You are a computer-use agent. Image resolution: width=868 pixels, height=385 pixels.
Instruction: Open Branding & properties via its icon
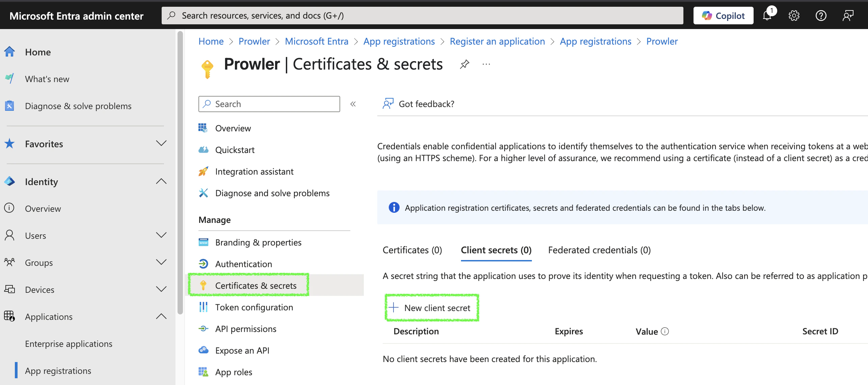coord(204,242)
